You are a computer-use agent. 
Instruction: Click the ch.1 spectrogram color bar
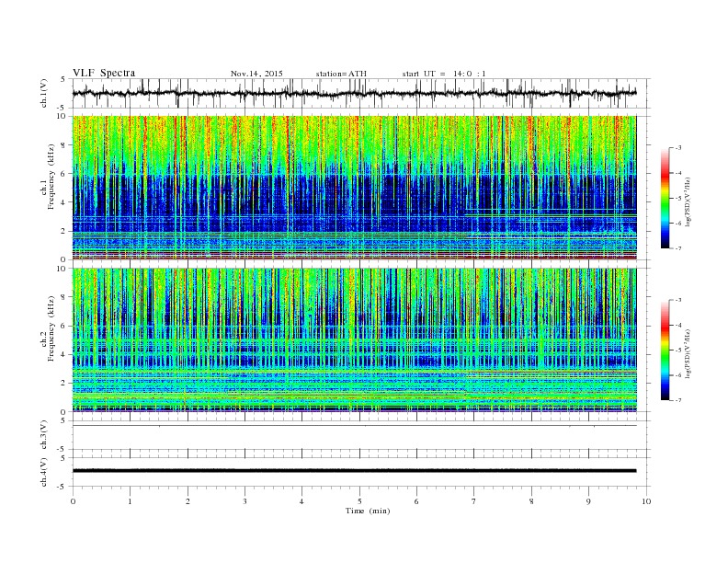[665, 198]
